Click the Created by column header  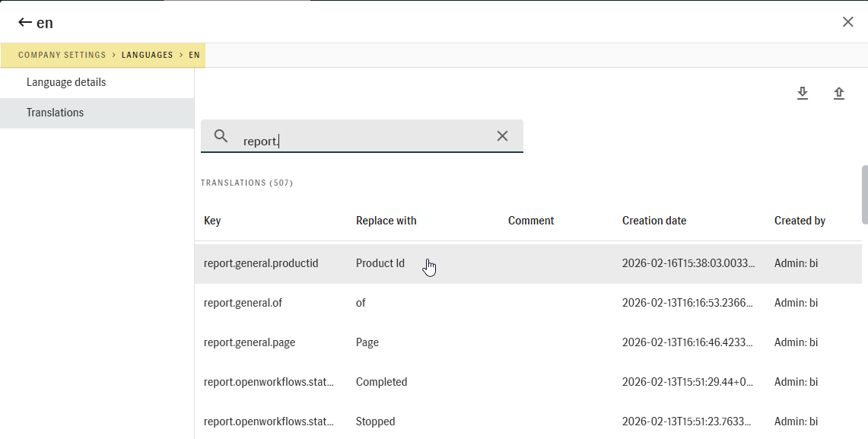click(800, 221)
